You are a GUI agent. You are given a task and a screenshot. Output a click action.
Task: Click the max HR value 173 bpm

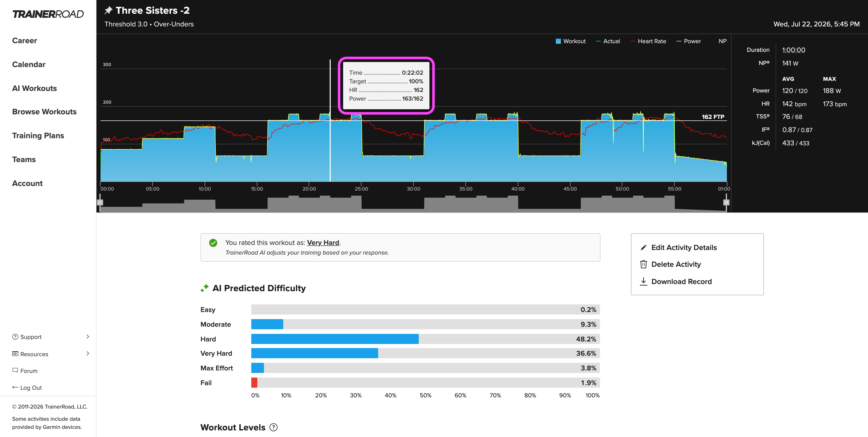click(x=835, y=104)
